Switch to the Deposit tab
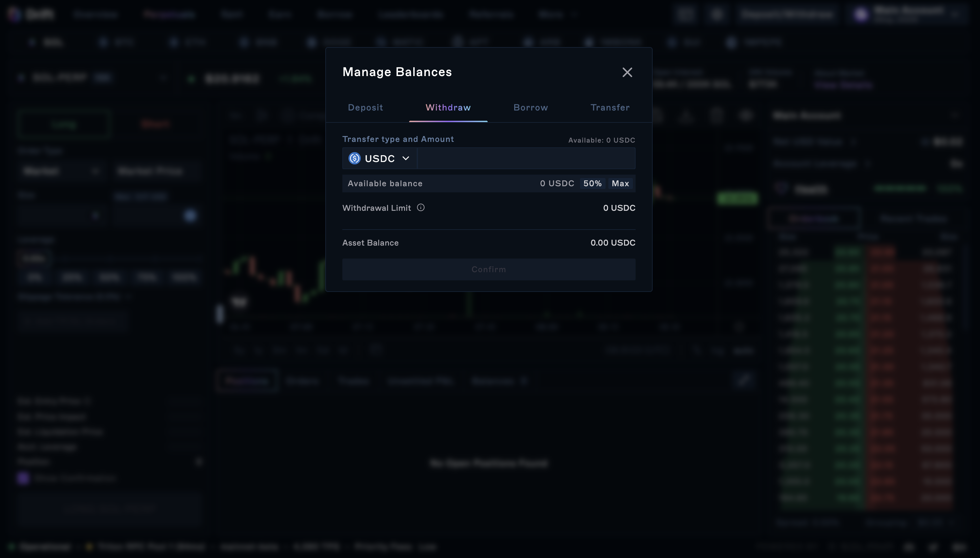The height and width of the screenshot is (558, 980). tap(365, 108)
